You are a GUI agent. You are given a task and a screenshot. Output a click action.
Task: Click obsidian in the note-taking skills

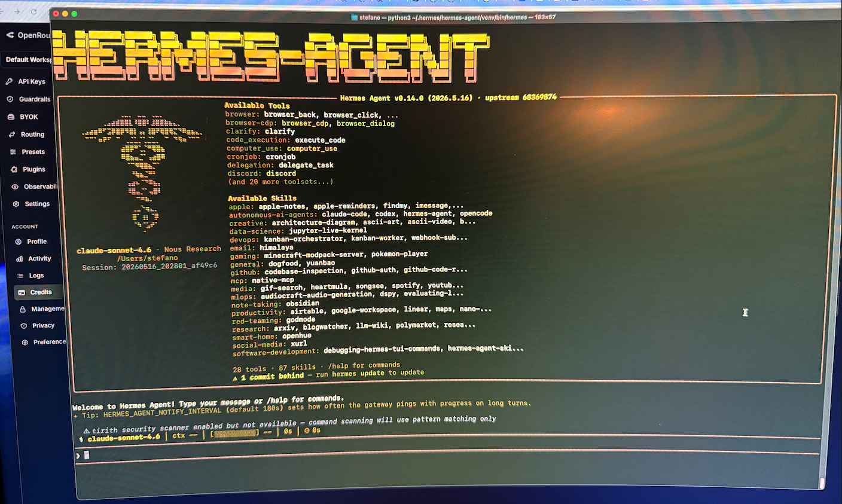click(303, 304)
